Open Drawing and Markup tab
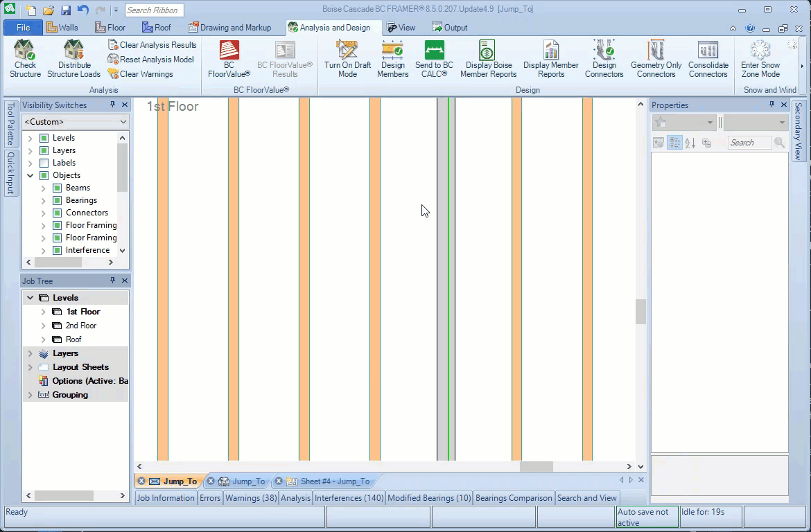The width and height of the screenshot is (811, 532). point(229,28)
